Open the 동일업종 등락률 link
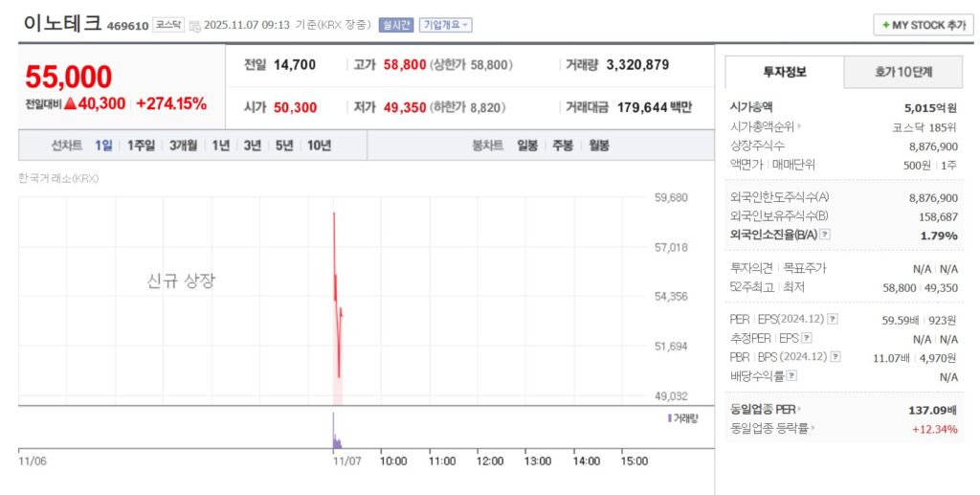The width and height of the screenshot is (980, 495). pyautogui.click(x=773, y=428)
